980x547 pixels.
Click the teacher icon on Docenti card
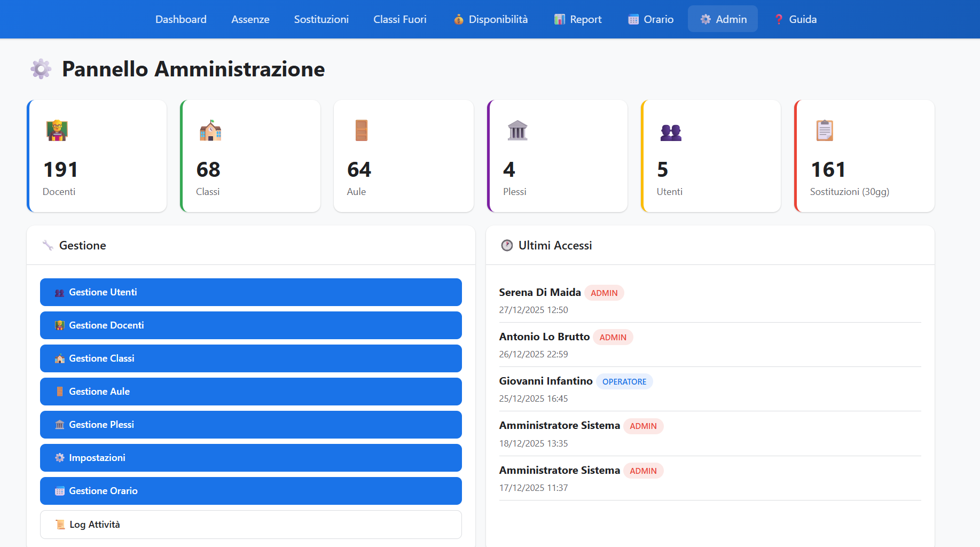coord(57,130)
